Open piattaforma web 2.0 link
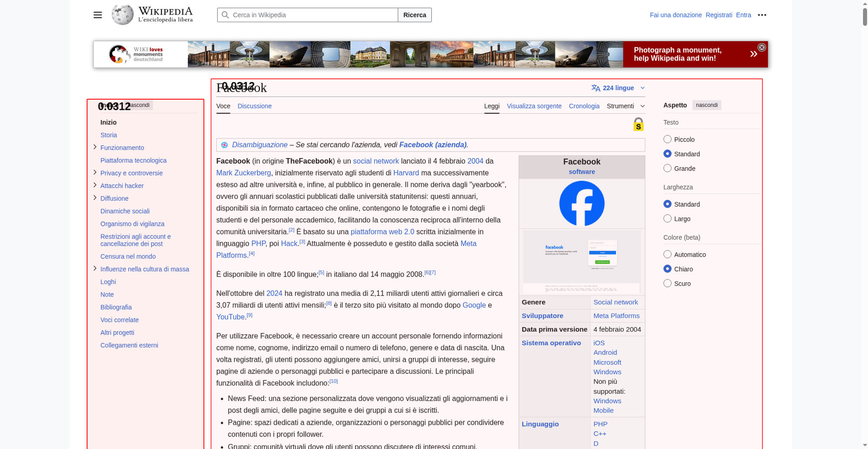The height and width of the screenshot is (449, 868). coord(382,232)
